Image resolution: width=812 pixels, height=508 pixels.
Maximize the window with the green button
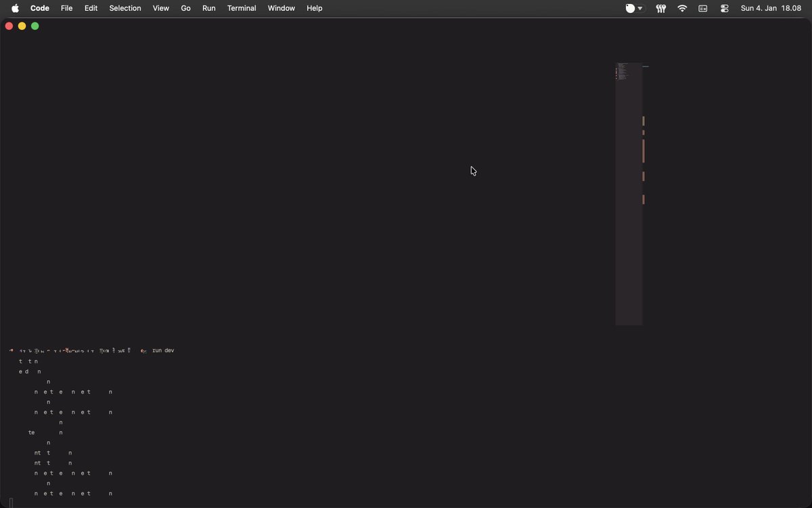coord(35,26)
